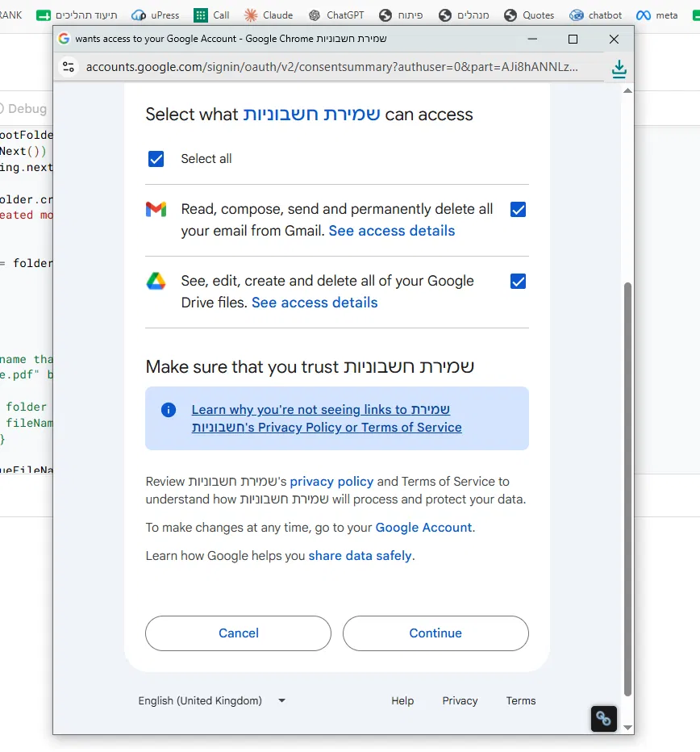Close the Google consent popup window
The height and width of the screenshot is (752, 700).
(x=614, y=39)
